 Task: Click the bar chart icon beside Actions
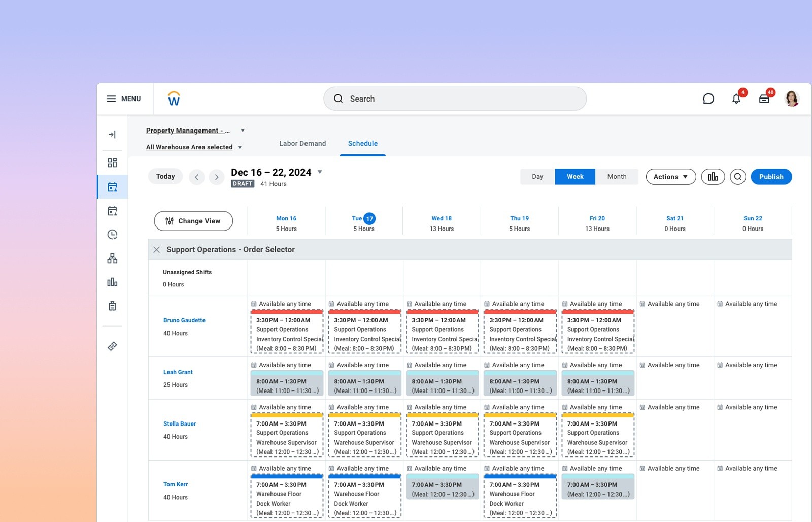click(x=713, y=177)
